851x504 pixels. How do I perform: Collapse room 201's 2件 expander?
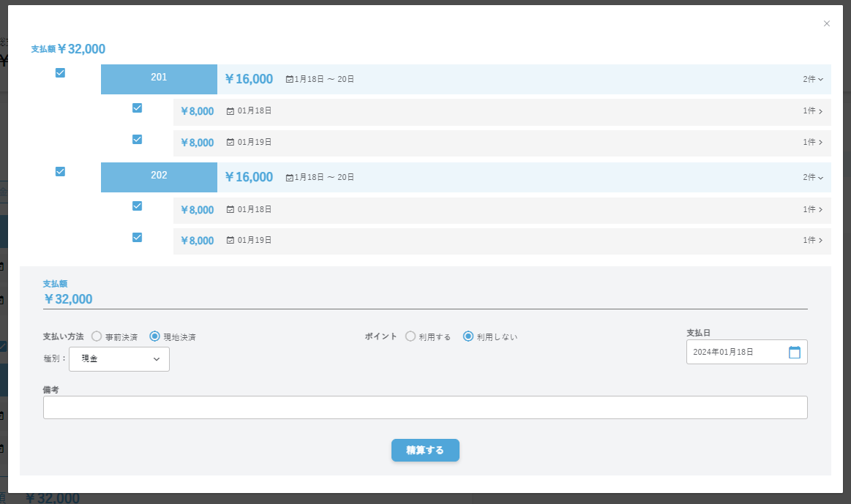813,79
